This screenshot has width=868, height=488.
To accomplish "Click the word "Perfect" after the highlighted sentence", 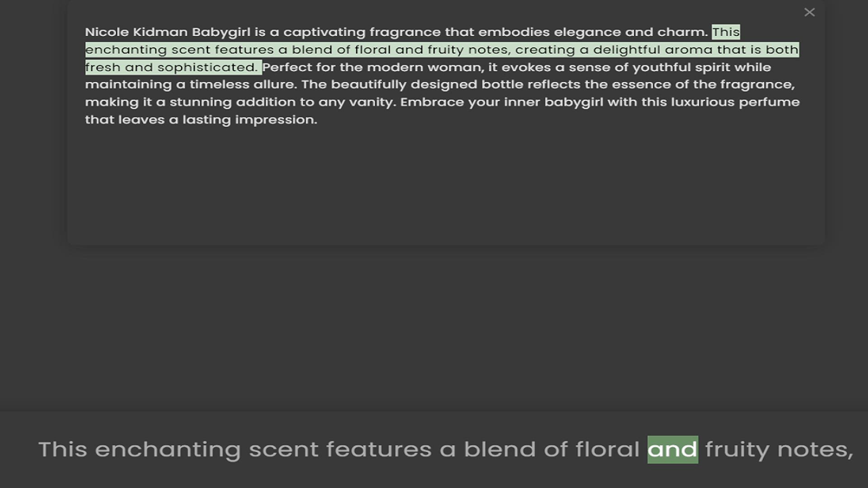I will (x=288, y=67).
